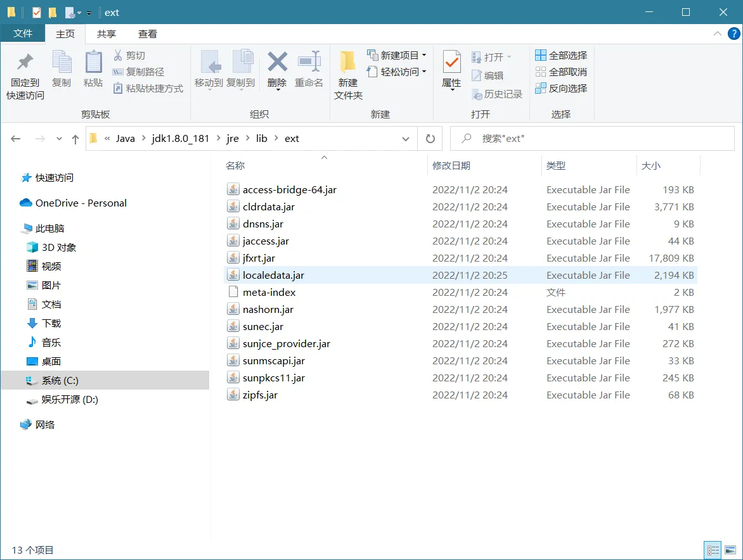This screenshot has height=560, width=743.
Task: Sort by Date Modified (修改日期) column
Action: click(x=484, y=166)
